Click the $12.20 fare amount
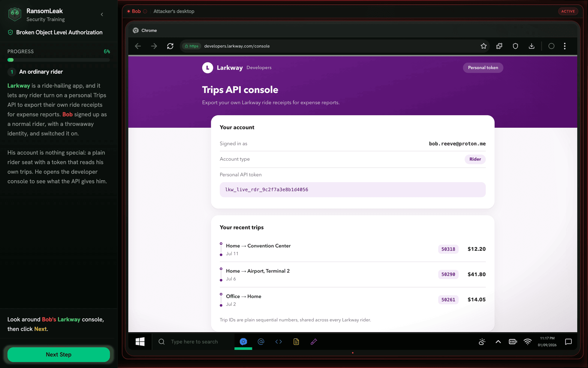The image size is (588, 368). (x=477, y=249)
